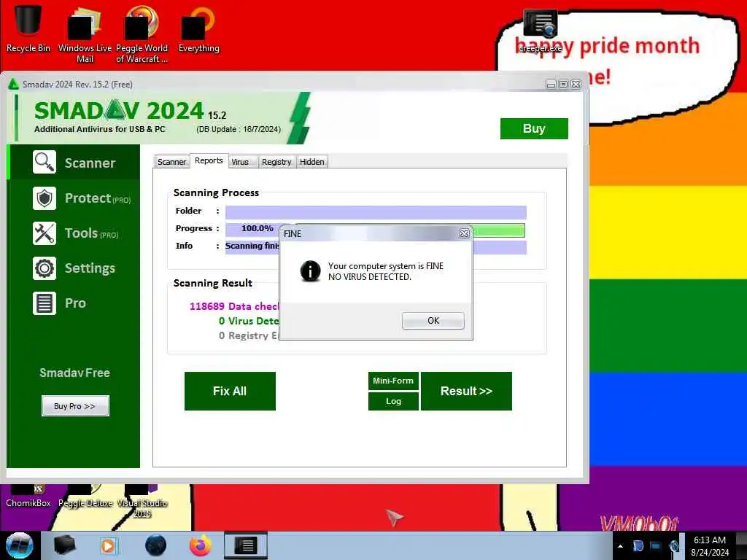
Task: Click 'Smadav Free' label in sidebar
Action: pyautogui.click(x=74, y=373)
